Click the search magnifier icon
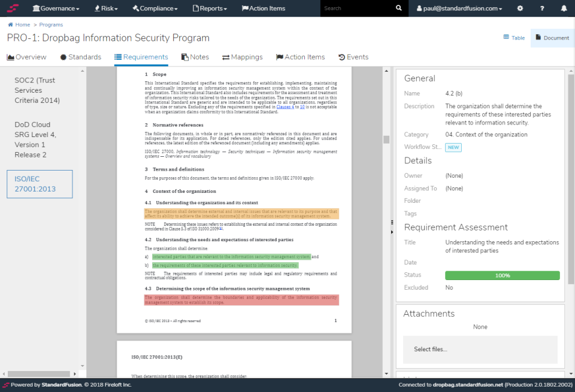 coord(399,8)
